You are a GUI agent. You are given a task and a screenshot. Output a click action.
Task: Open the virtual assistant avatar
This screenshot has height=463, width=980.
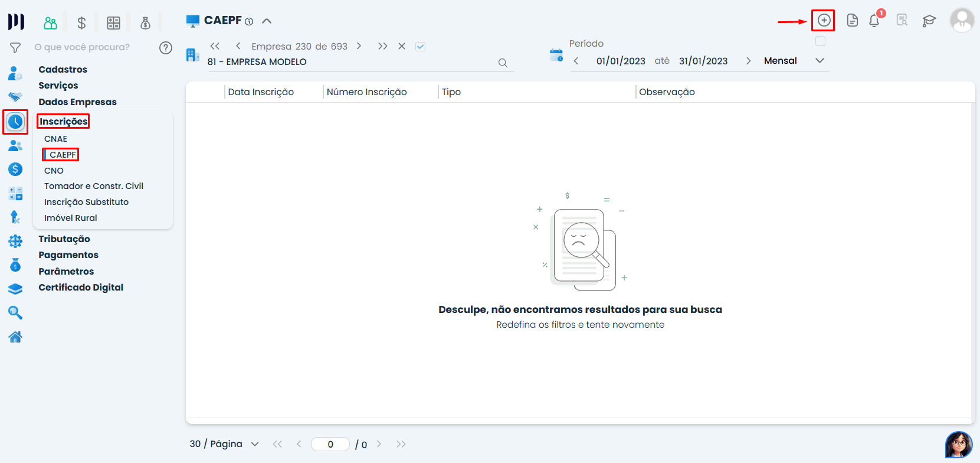tap(958, 444)
